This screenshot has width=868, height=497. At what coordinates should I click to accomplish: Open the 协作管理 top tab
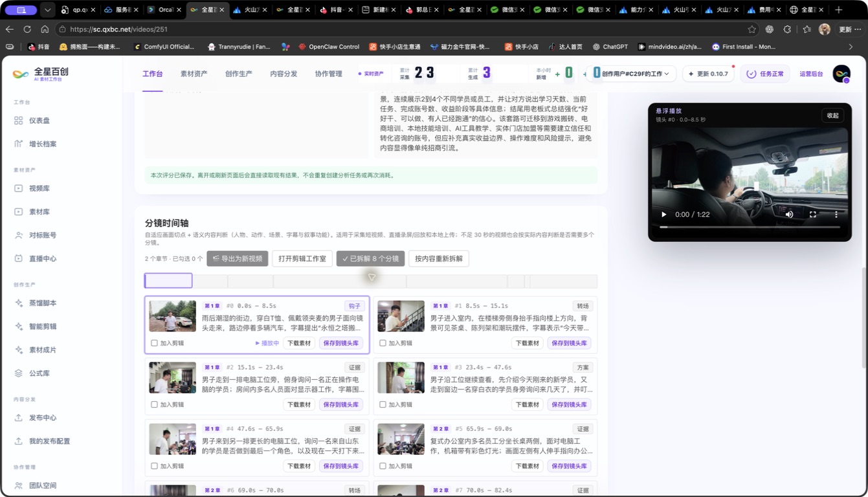point(328,74)
